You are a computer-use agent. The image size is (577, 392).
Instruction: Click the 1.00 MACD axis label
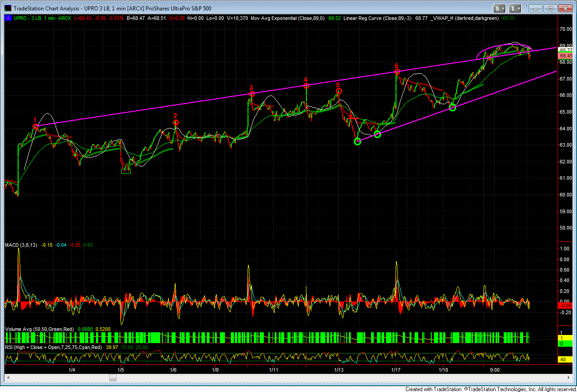click(x=564, y=249)
